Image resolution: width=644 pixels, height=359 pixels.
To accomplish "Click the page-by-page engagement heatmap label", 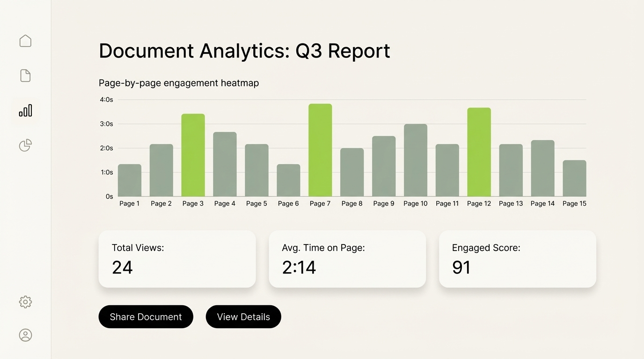I will pyautogui.click(x=178, y=83).
